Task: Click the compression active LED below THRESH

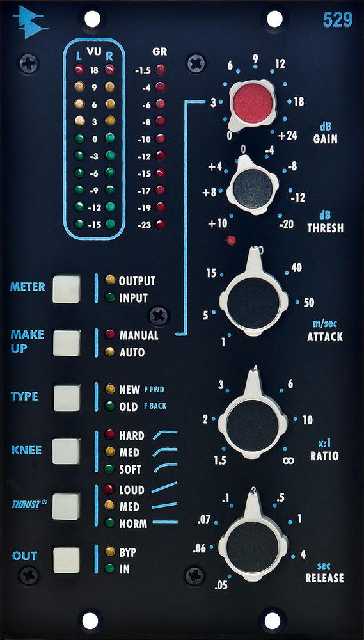Action: coord(231,240)
